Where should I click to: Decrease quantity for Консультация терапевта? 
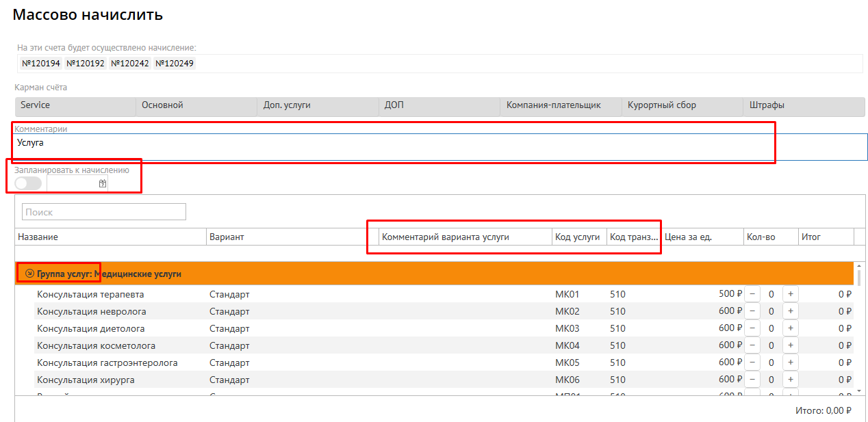(752, 294)
